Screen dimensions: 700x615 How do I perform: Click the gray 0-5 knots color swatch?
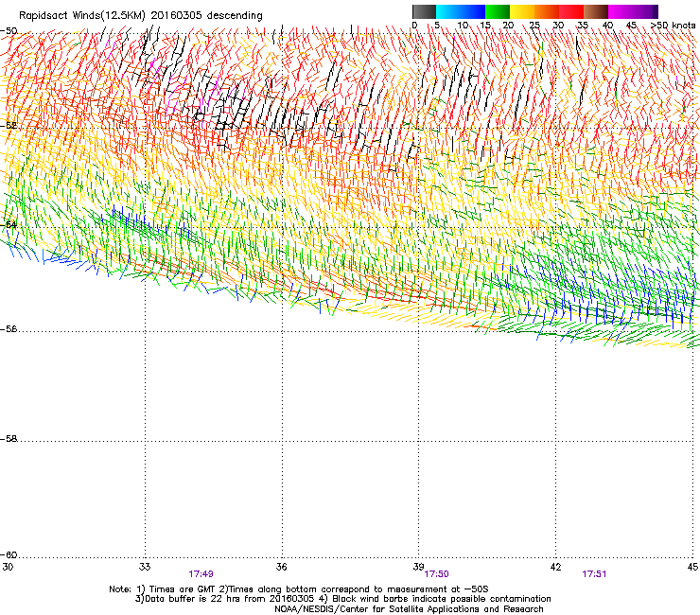pyautogui.click(x=424, y=11)
